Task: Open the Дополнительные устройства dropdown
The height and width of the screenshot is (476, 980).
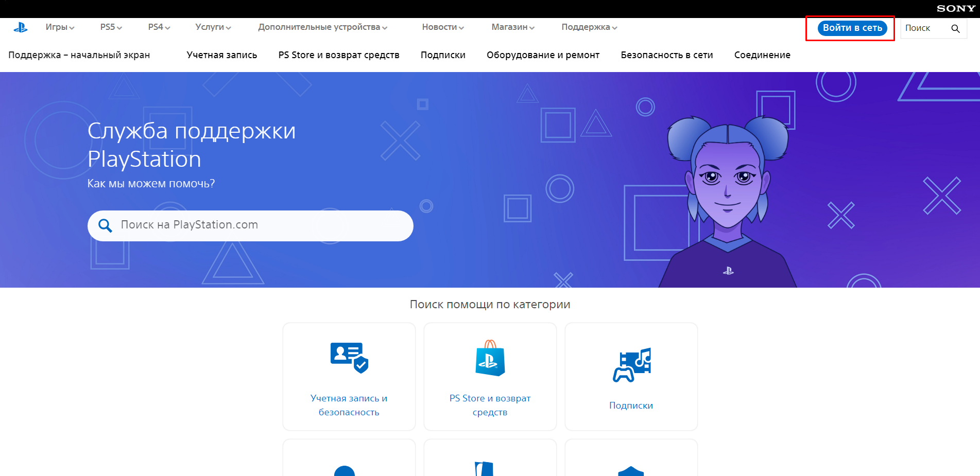Action: tap(323, 27)
